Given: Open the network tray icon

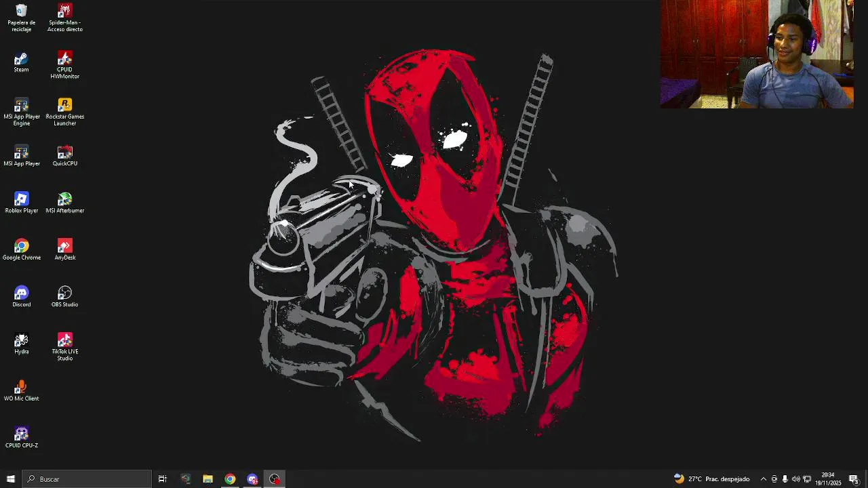Looking at the screenshot, I should tap(807, 479).
